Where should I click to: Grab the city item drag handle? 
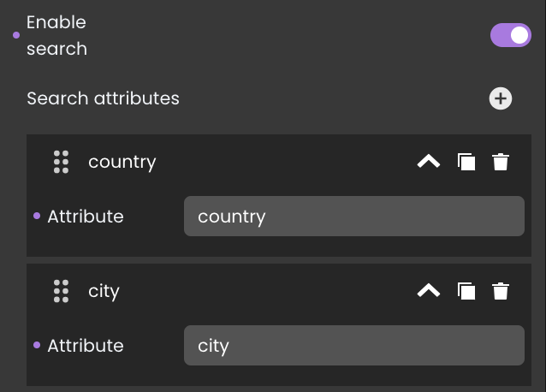(x=61, y=291)
